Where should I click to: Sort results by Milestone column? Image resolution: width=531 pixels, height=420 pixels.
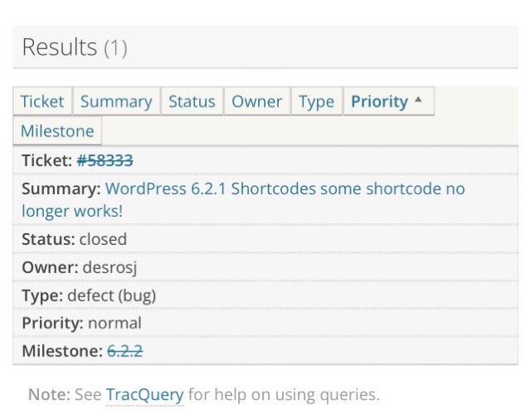(x=57, y=131)
